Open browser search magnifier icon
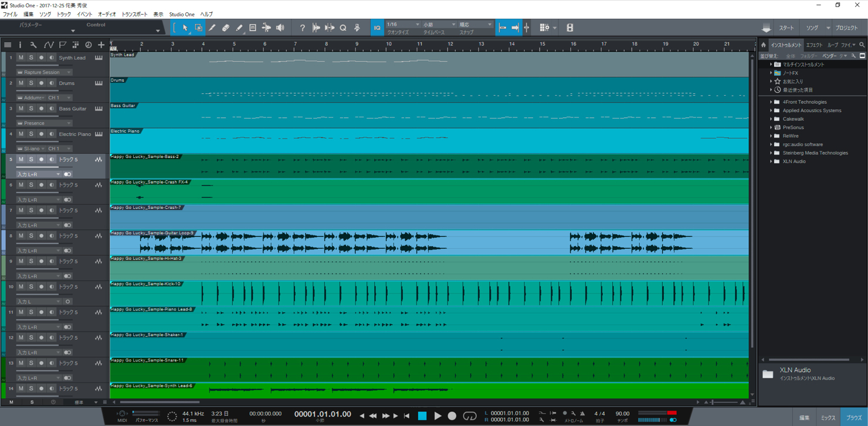This screenshot has height=426, width=868. tap(862, 45)
